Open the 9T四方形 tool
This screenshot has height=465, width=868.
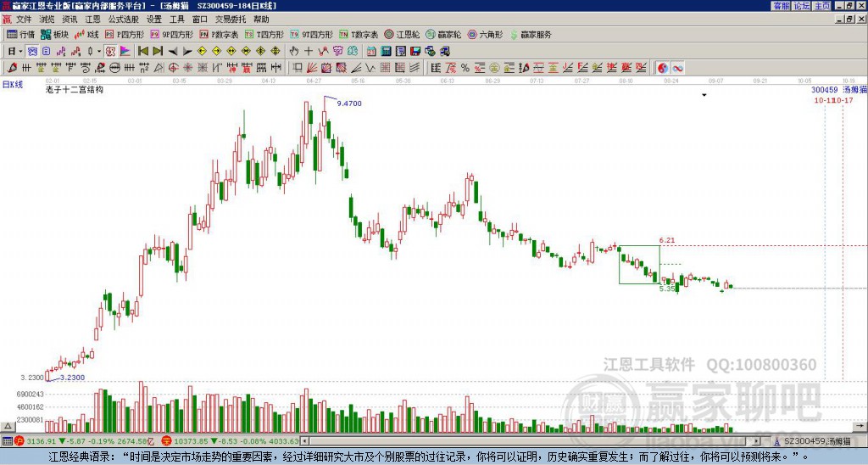311,34
